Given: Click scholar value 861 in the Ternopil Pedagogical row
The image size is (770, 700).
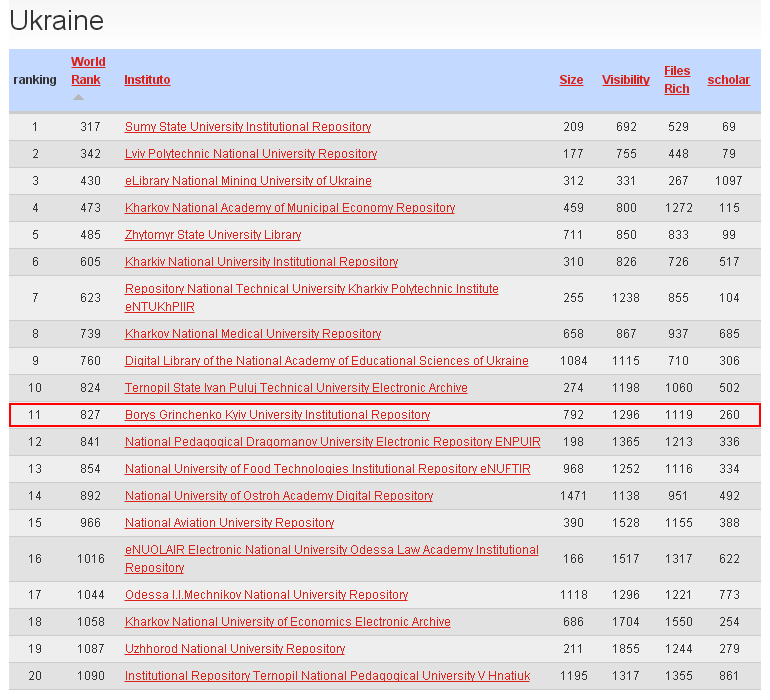Looking at the screenshot, I should tap(729, 676).
